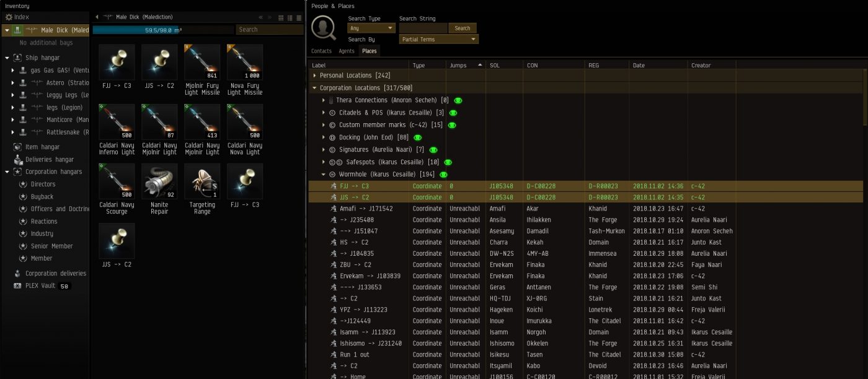Switch to the Contacts tab
This screenshot has width=868, height=379.
pyautogui.click(x=321, y=51)
